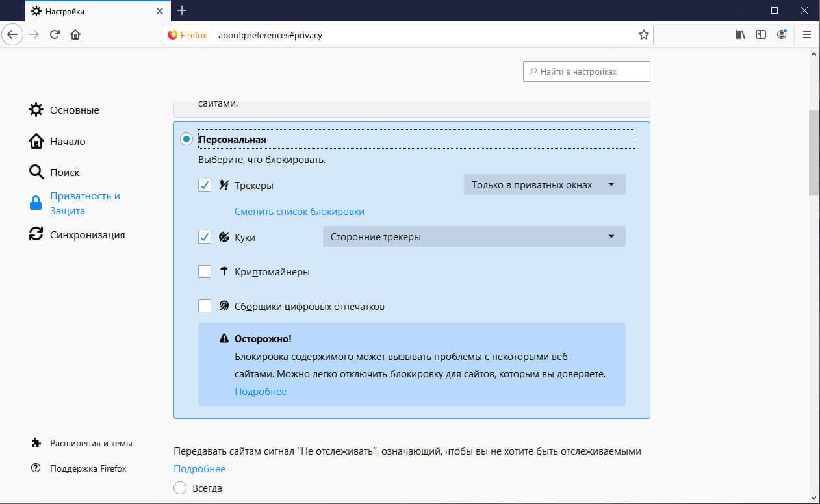Expand the Только в приватных окнах dropdown
The width and height of the screenshot is (820, 504).
click(x=544, y=185)
